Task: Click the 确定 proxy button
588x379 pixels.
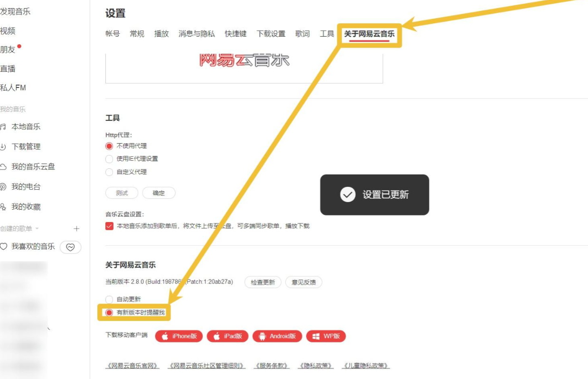Action: click(159, 193)
